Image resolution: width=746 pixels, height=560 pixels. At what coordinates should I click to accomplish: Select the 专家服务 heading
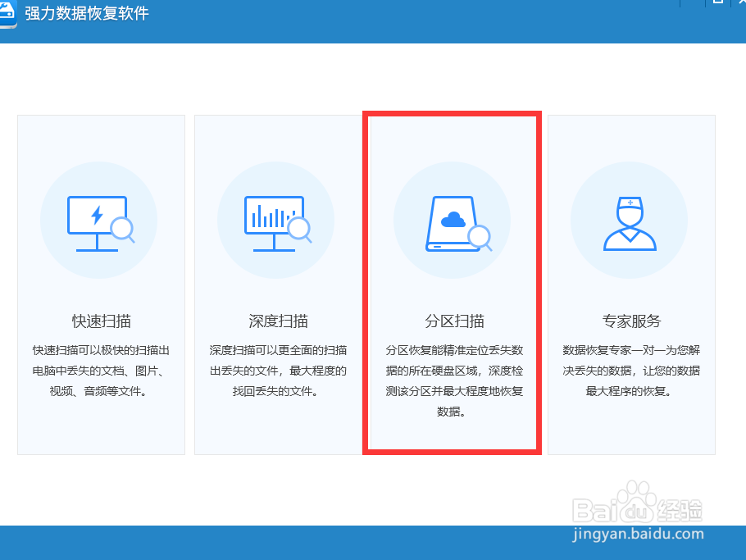click(x=631, y=321)
